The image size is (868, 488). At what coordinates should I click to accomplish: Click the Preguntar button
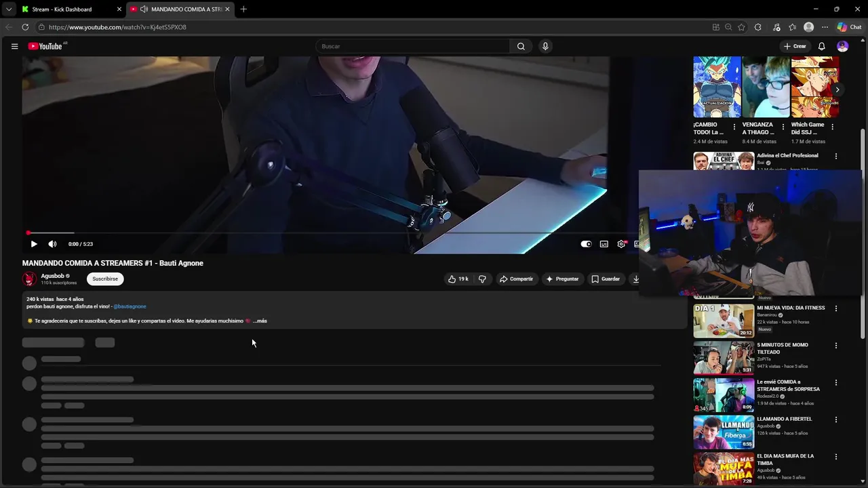pyautogui.click(x=562, y=279)
